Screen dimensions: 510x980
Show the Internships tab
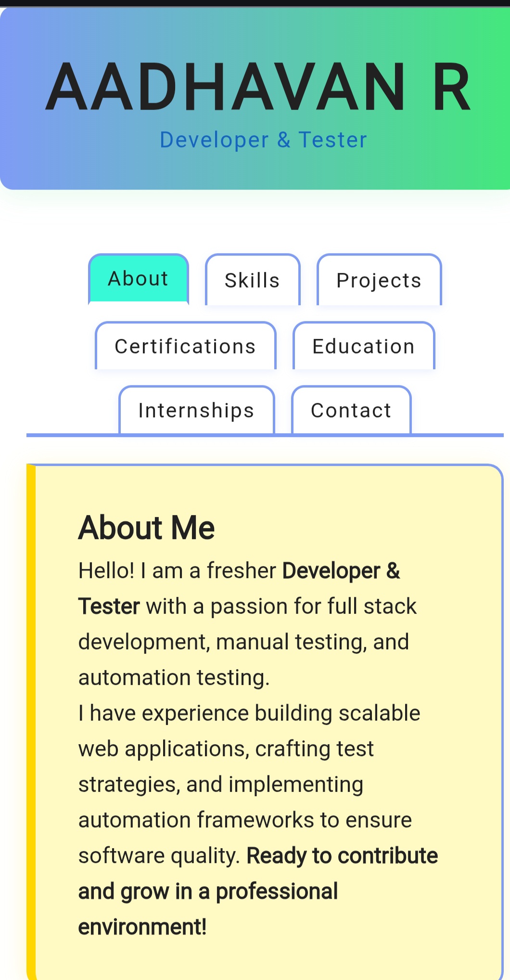(196, 411)
